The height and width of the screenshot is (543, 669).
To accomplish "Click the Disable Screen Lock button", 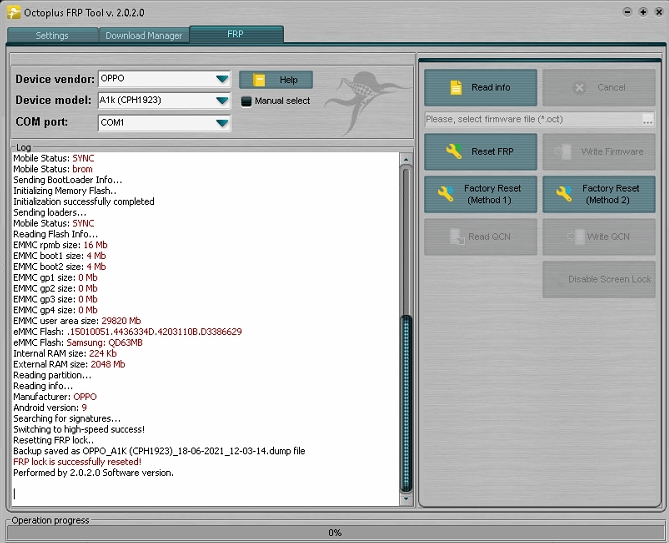I will (599, 279).
